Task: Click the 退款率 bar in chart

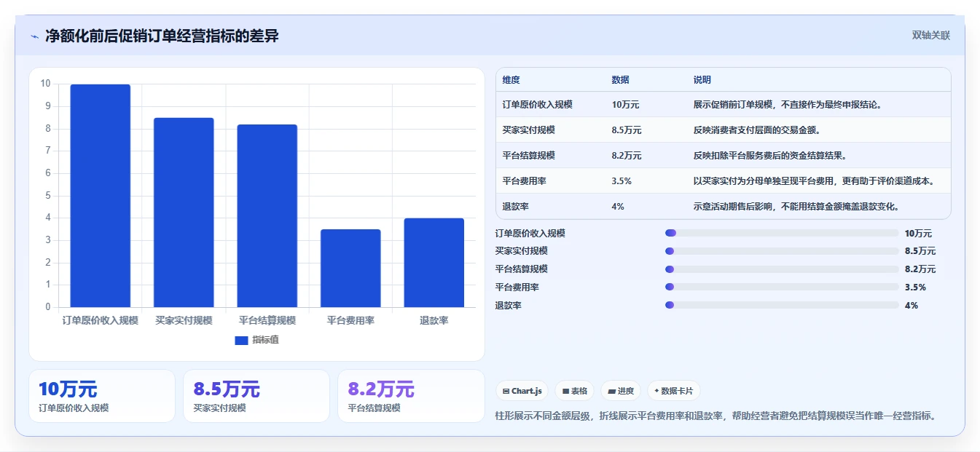Action: click(434, 263)
